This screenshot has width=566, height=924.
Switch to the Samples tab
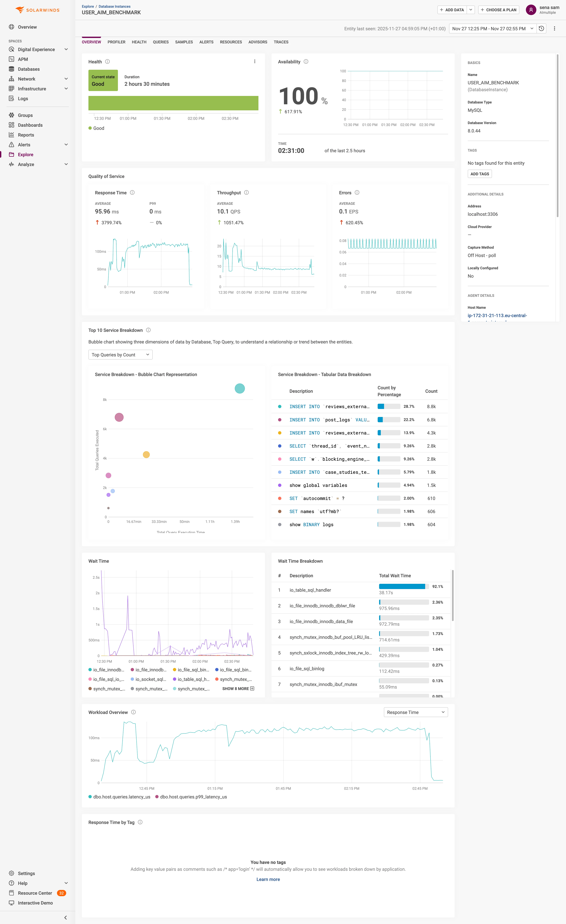pyautogui.click(x=184, y=42)
